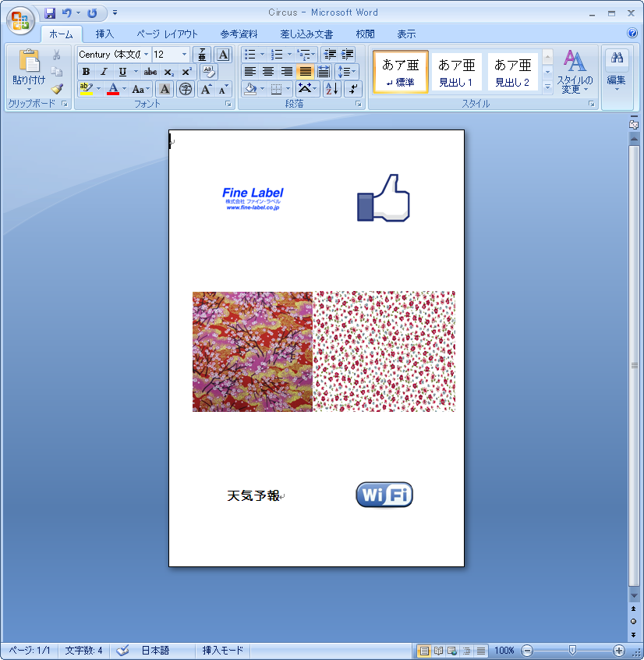Expand the underline style arrow

click(136, 72)
